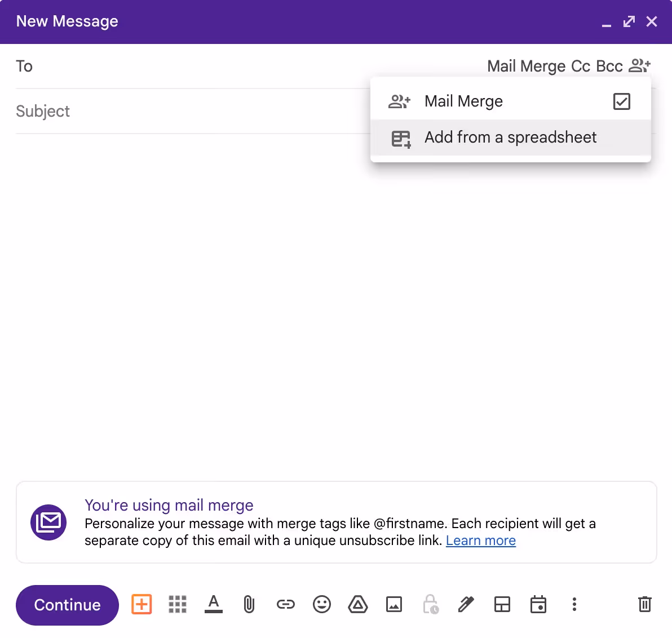The image size is (672, 638).
Task: Uncheck the Mail Merge checkbox
Action: point(621,101)
